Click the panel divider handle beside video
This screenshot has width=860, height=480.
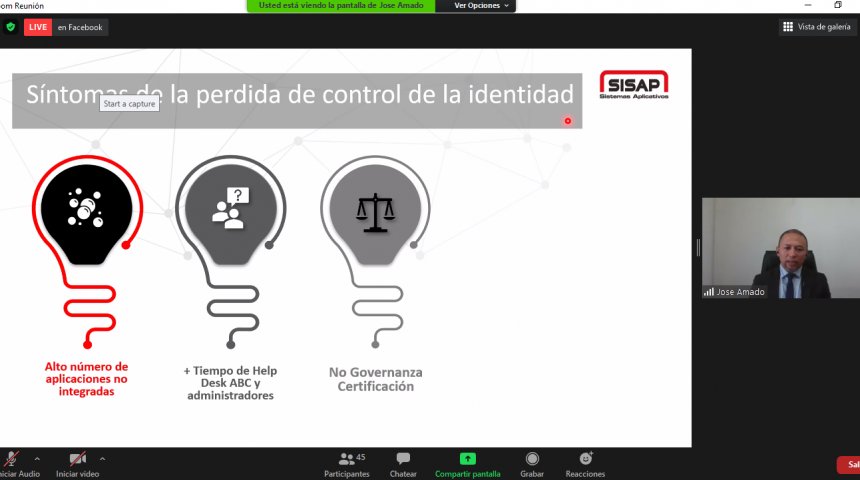(698, 248)
